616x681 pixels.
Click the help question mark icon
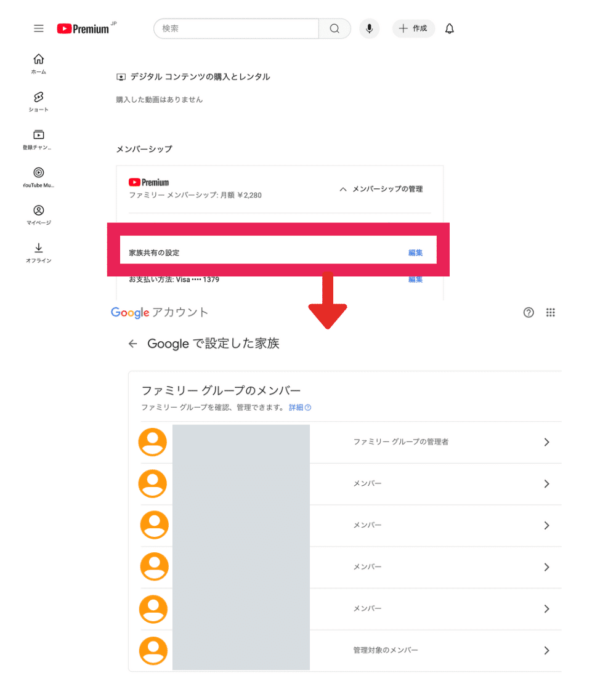point(529,312)
